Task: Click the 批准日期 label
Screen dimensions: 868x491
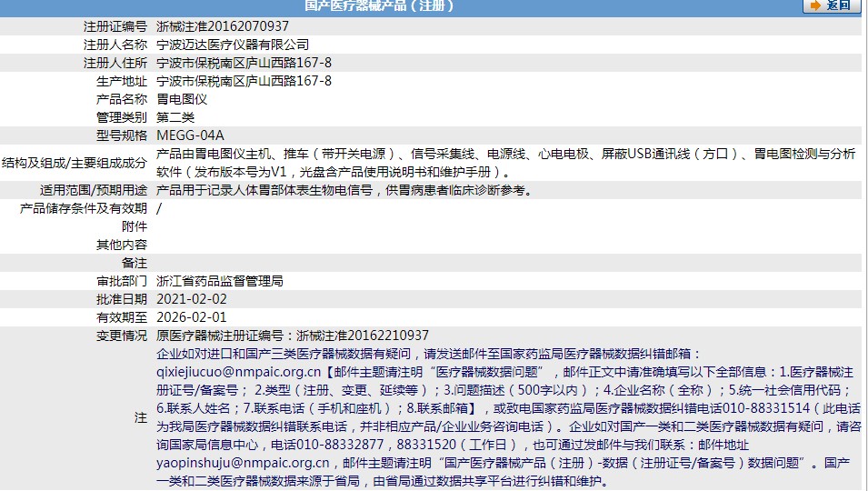Action: [x=122, y=300]
